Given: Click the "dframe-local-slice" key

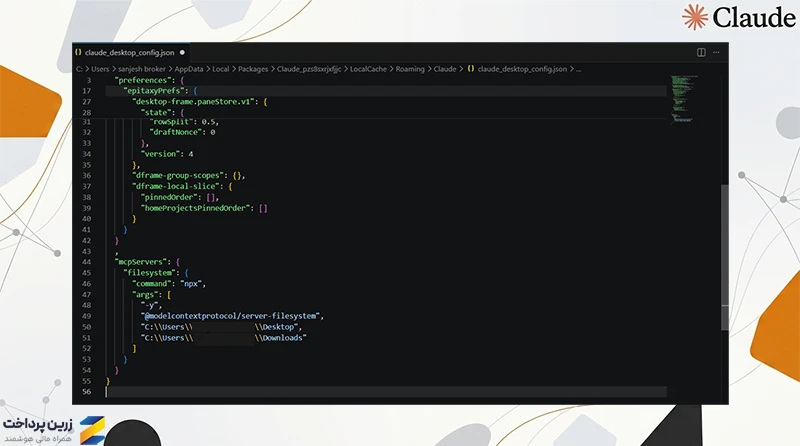Looking at the screenshot, I should click(177, 186).
